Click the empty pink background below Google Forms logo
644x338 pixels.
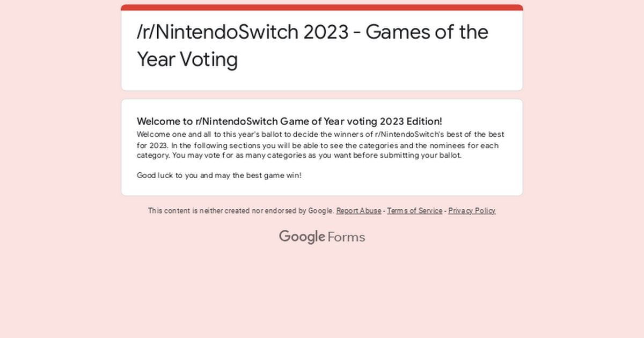coord(322,290)
